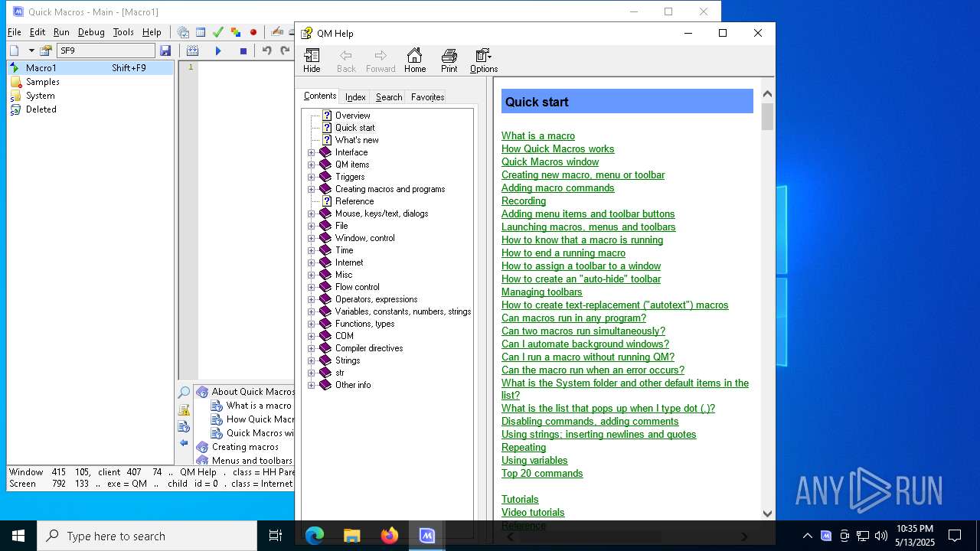The image size is (980, 551).
Task: Click the calendar-like icon left of the Run button
Action: (x=192, y=51)
